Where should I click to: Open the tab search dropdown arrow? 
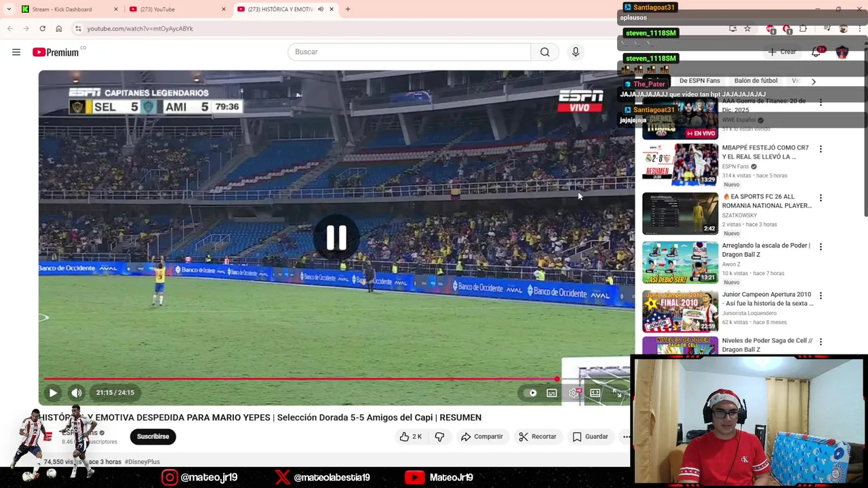(x=9, y=9)
